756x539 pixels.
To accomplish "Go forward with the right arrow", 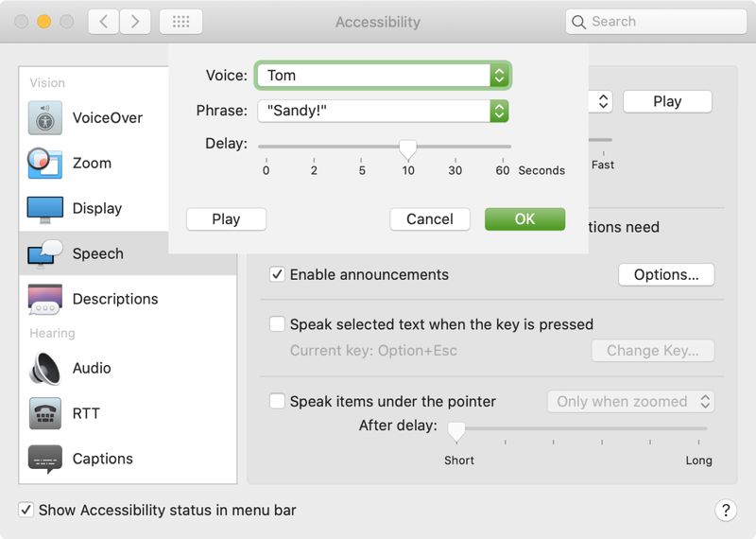I will coord(135,22).
